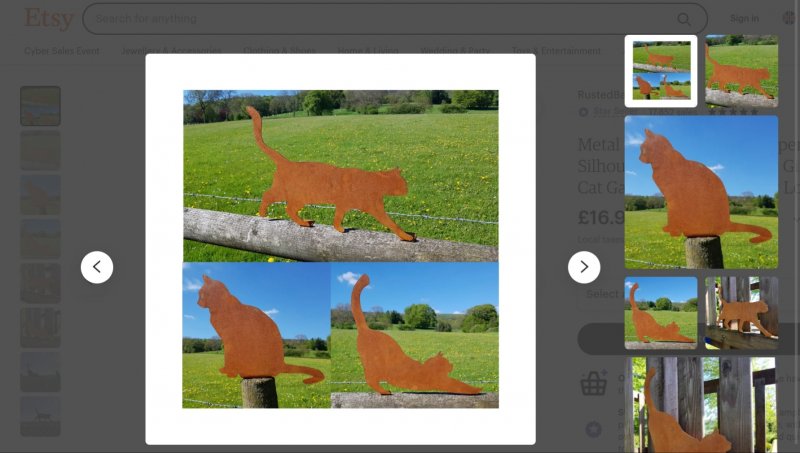Image resolution: width=800 pixels, height=453 pixels.
Task: Click the Sign in link
Action: coord(744,18)
